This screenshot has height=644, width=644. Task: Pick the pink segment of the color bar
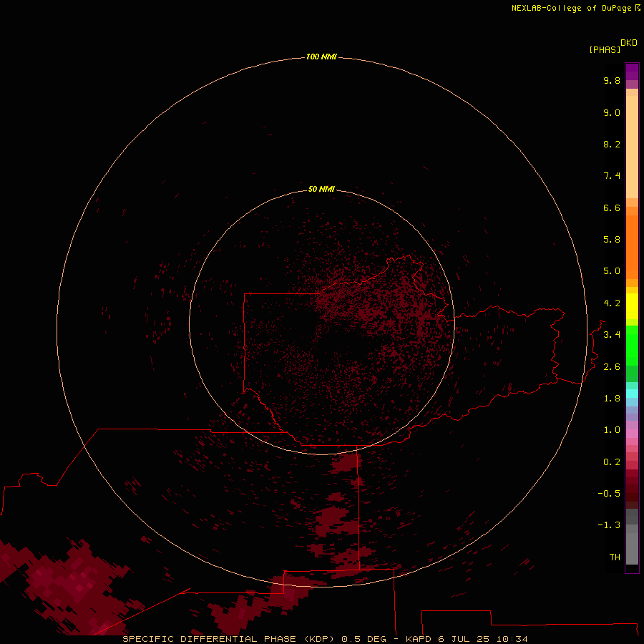pyautogui.click(x=632, y=434)
